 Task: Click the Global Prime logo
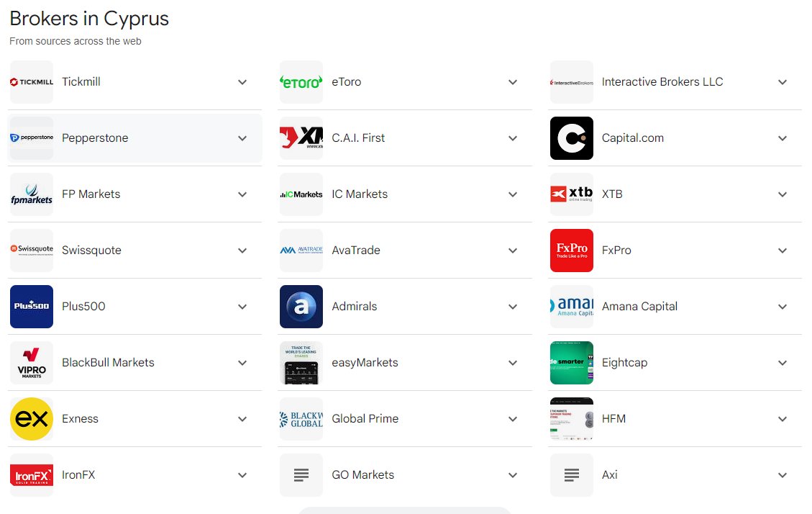[x=301, y=419]
